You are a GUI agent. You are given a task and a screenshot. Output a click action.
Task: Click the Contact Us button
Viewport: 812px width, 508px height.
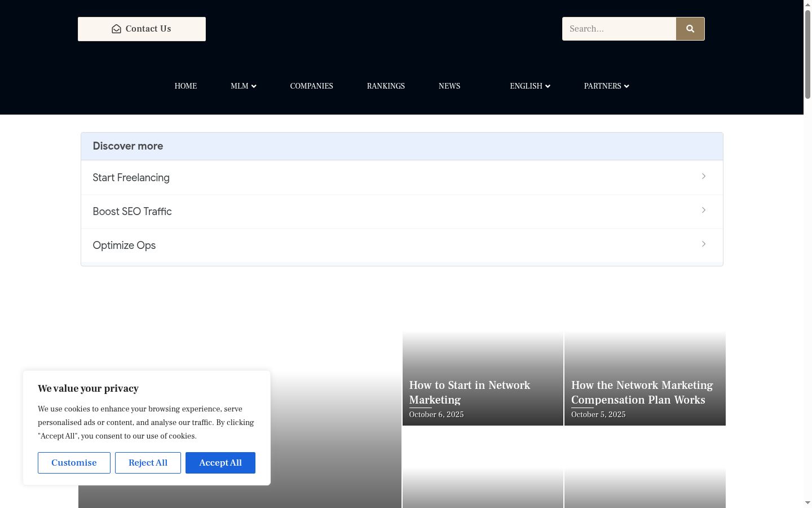(x=142, y=29)
